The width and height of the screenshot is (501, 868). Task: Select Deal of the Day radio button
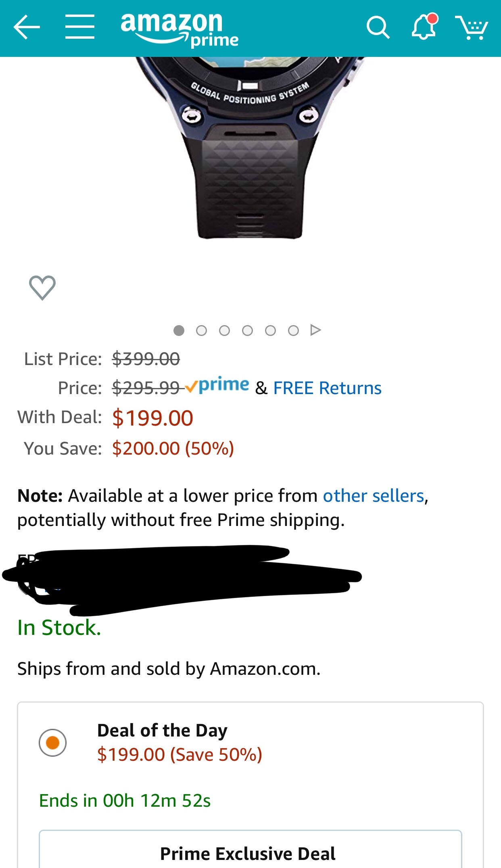52,743
